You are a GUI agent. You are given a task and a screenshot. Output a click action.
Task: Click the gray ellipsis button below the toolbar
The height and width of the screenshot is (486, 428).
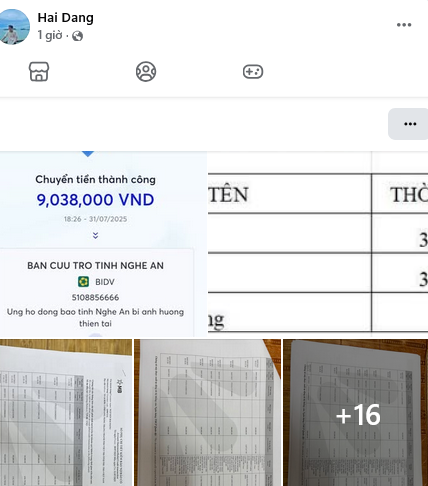[408, 124]
